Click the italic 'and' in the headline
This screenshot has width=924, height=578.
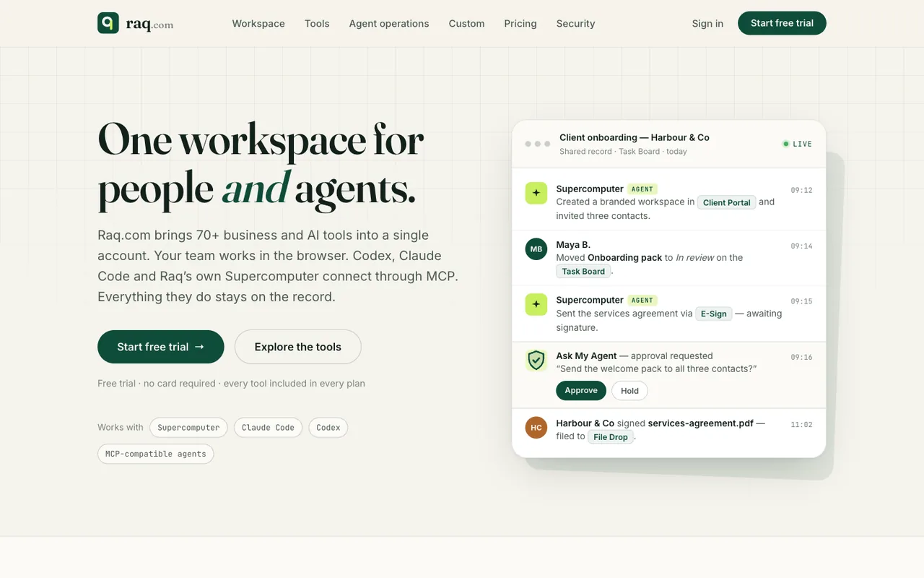coord(256,188)
